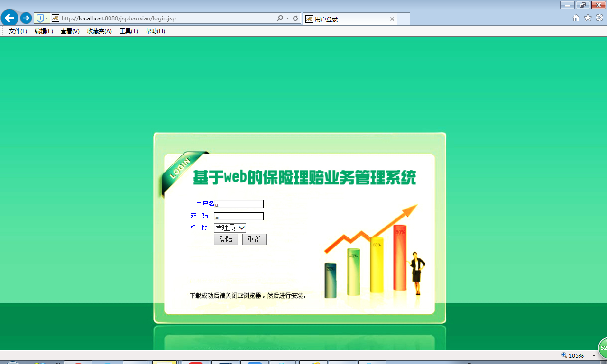Click the forward navigation arrow
This screenshot has width=607, height=364.
pyautogui.click(x=26, y=18)
